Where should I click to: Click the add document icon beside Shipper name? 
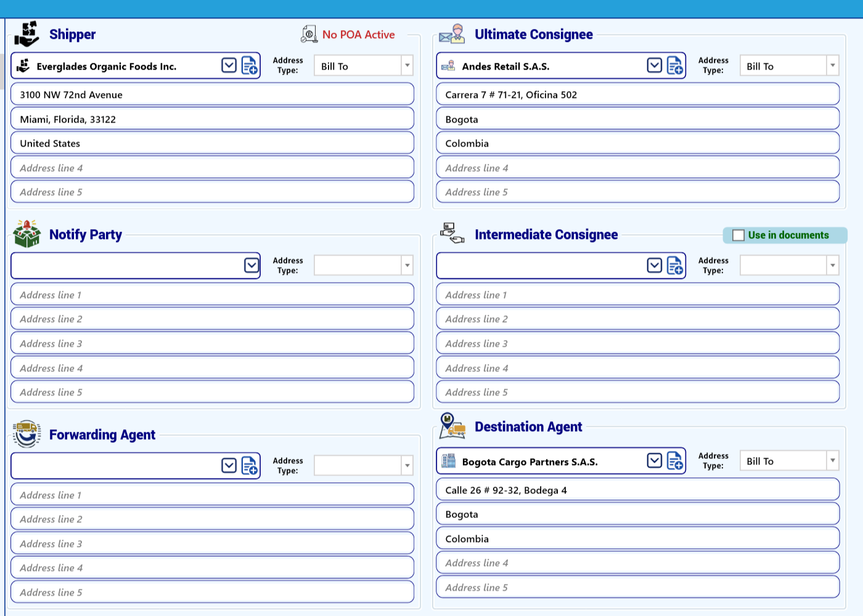click(249, 66)
